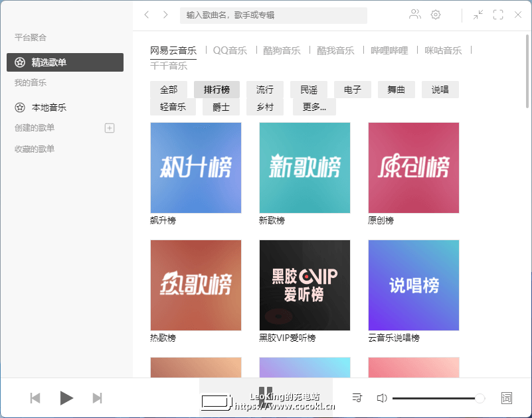Click the vertical scrollbar of playlist area

click(527, 71)
